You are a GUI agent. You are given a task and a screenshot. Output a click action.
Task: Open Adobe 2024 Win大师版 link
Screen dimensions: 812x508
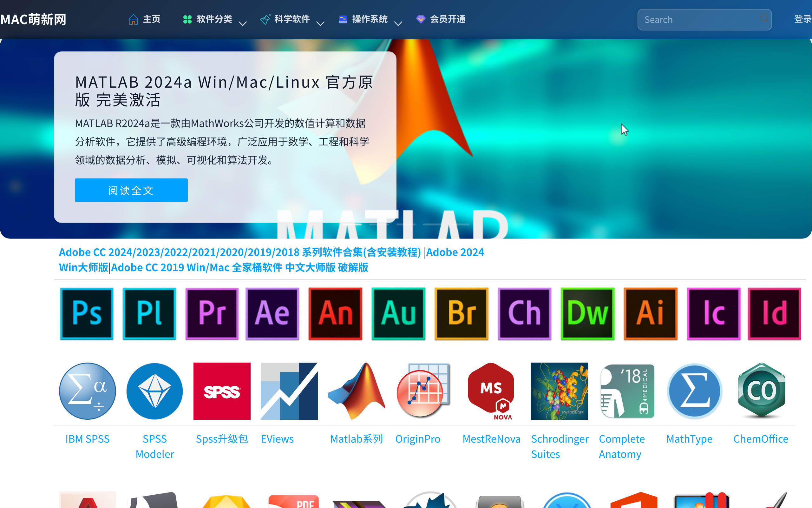coord(272,260)
